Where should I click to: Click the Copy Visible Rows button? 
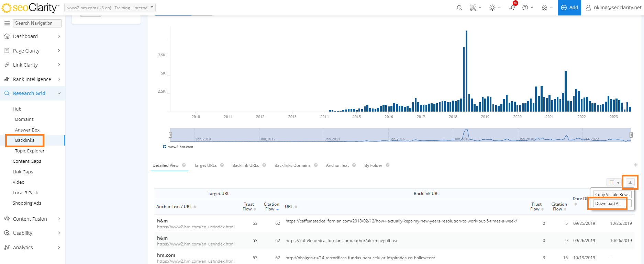612,194
